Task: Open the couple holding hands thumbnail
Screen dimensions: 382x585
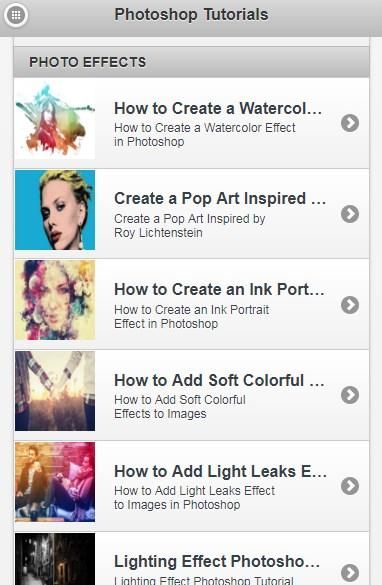Action: [55, 391]
